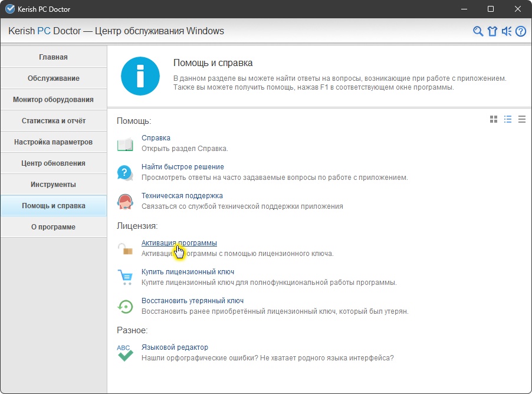
Task: Click the question bubble icon for quick solution
Action: pos(125,173)
